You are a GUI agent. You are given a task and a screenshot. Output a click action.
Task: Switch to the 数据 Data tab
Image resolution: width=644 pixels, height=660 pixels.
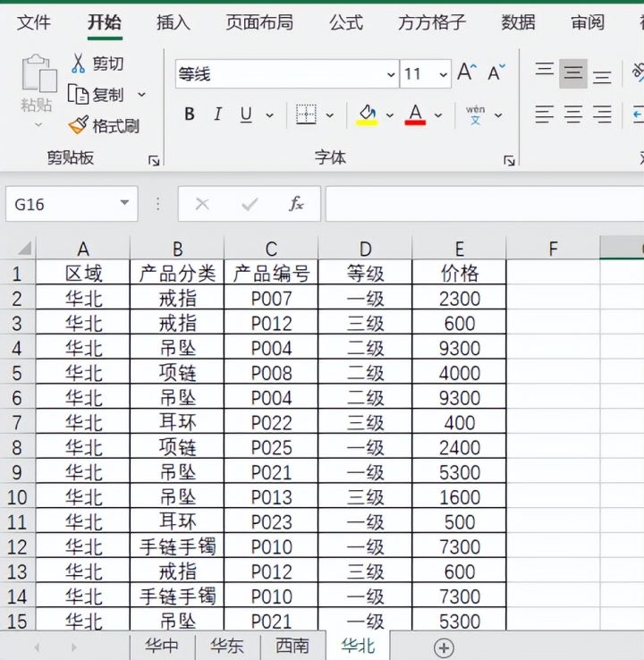(x=518, y=21)
